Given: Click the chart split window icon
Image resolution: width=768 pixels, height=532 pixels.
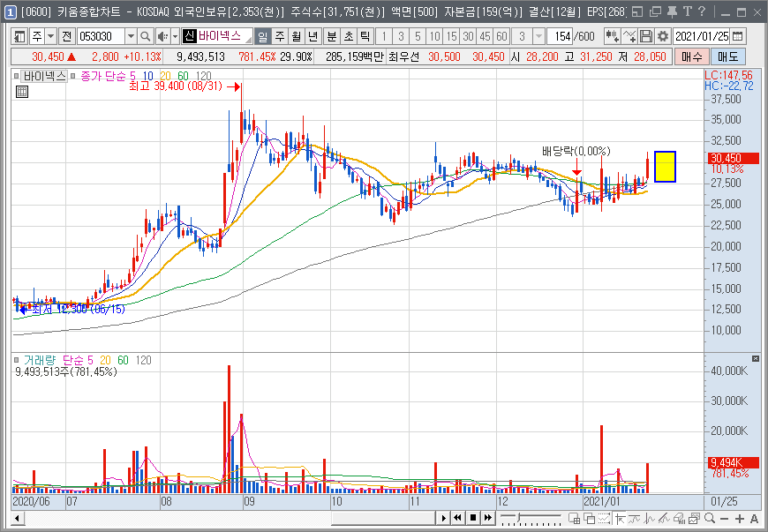Looking at the screenshot, I should [574, 518].
